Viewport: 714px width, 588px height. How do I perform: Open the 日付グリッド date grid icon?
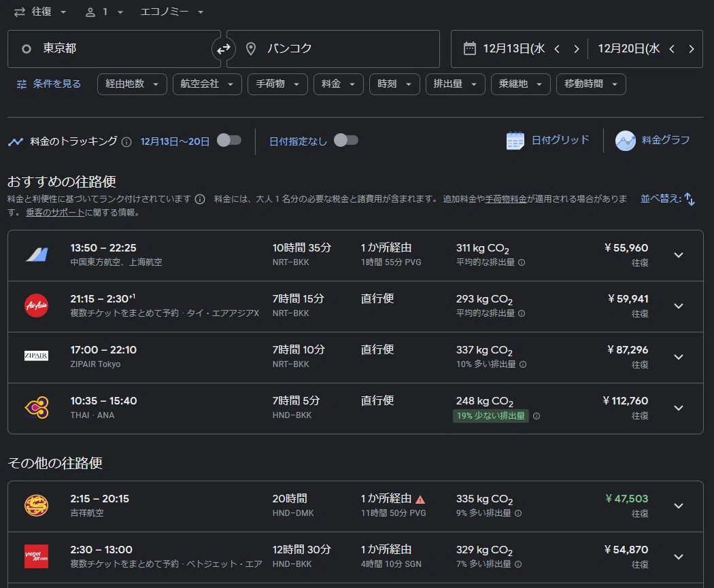point(515,141)
